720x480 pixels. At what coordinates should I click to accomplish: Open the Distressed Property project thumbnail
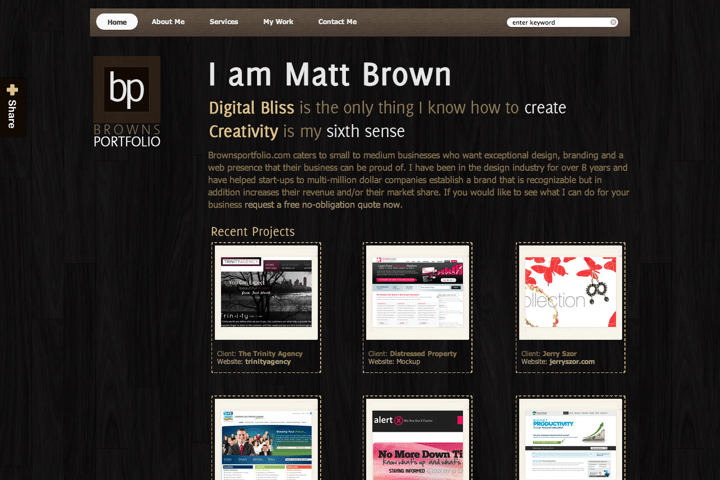tap(417, 293)
